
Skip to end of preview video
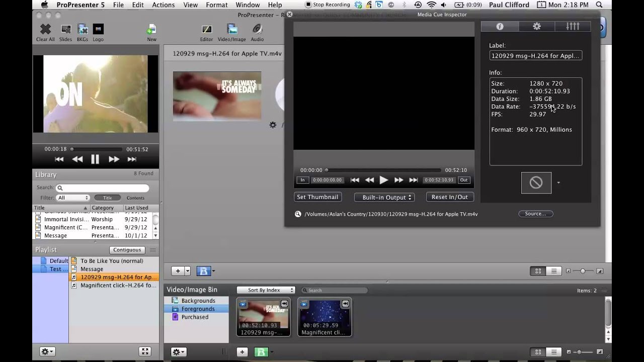coord(132,159)
